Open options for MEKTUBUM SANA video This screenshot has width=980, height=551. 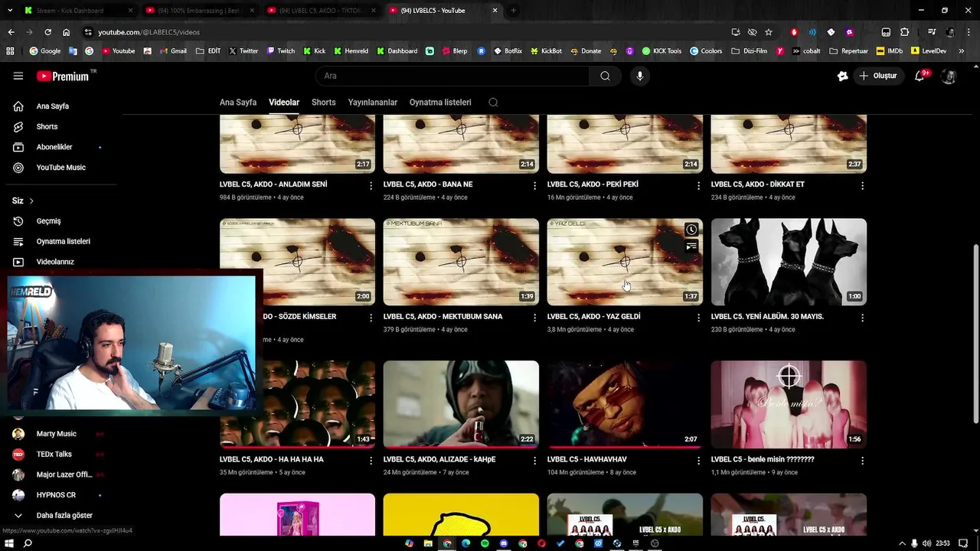tap(535, 318)
